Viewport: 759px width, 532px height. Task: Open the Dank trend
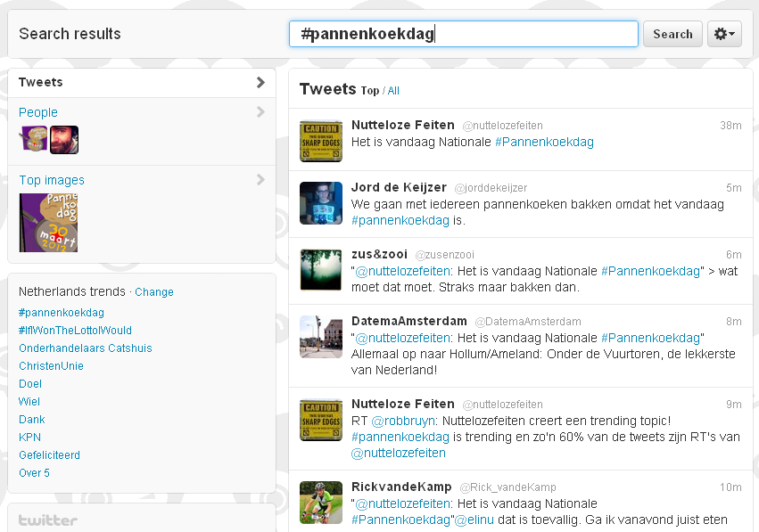[x=32, y=420]
